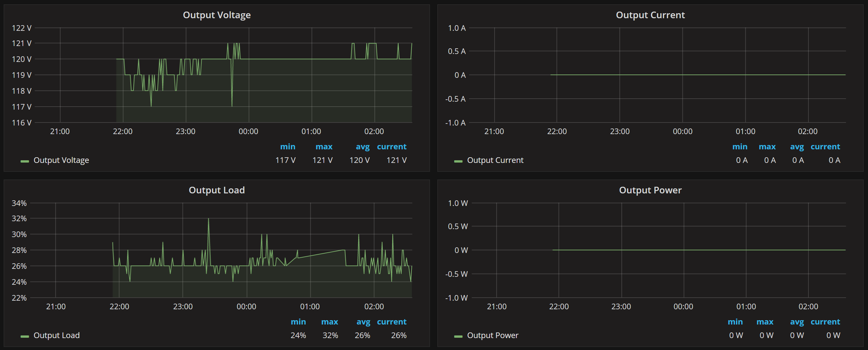Open the Output Power panel title menu
The image size is (868, 350).
point(650,190)
